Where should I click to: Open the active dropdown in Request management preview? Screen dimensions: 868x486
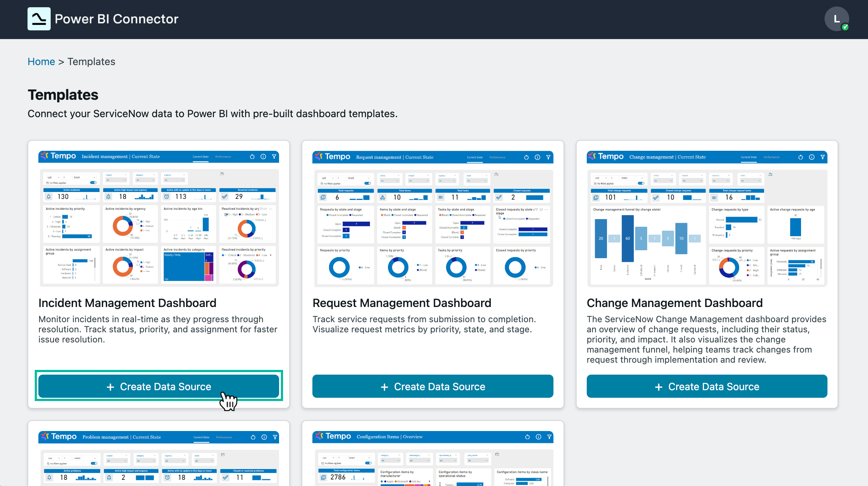click(389, 181)
